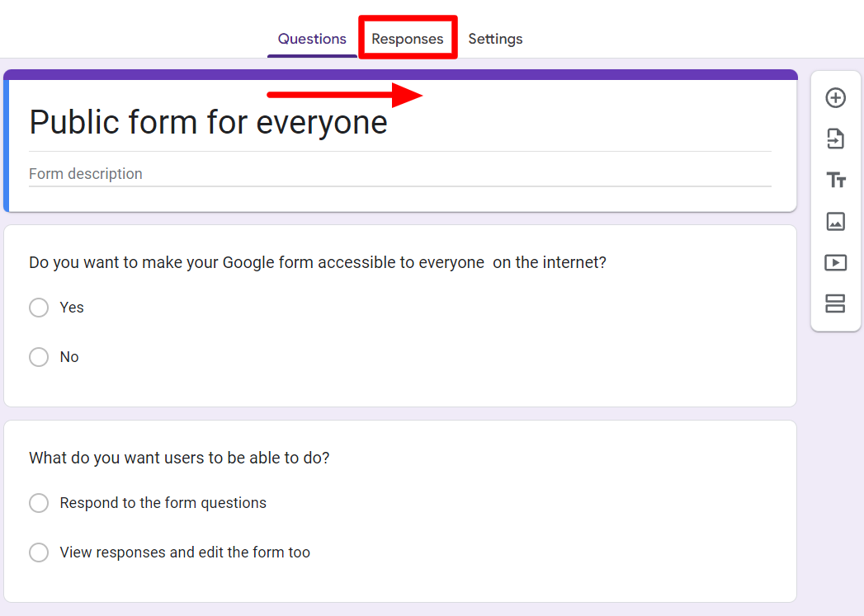Select the No radio option

tap(39, 357)
